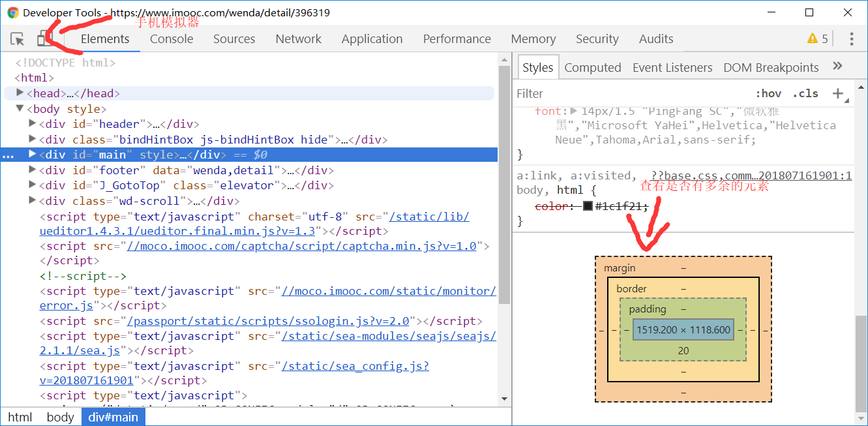
Task: Select the DOM Breakpoints sidebar tab
Action: [771, 67]
